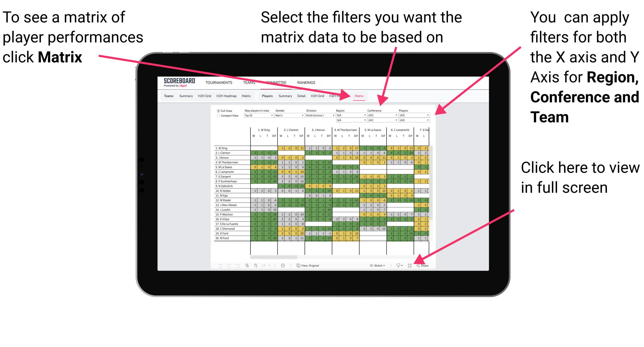The width and height of the screenshot is (644, 347).
Task: Click the undo arrow icon
Action: 218,265
